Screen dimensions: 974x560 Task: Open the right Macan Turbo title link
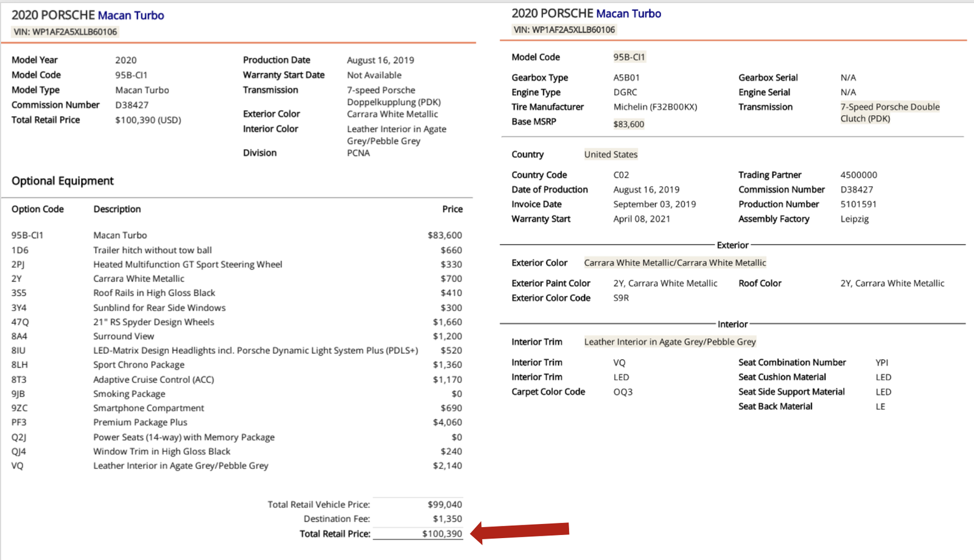(x=629, y=13)
